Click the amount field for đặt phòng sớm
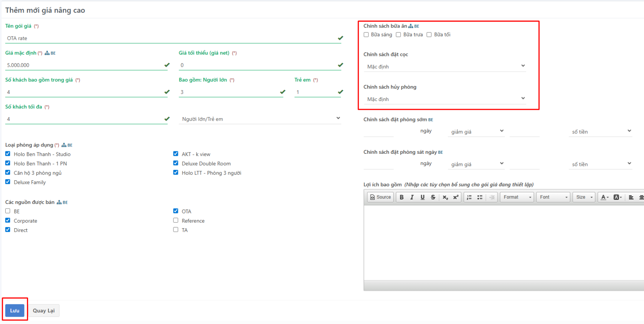The image size is (644, 324). [x=524, y=132]
